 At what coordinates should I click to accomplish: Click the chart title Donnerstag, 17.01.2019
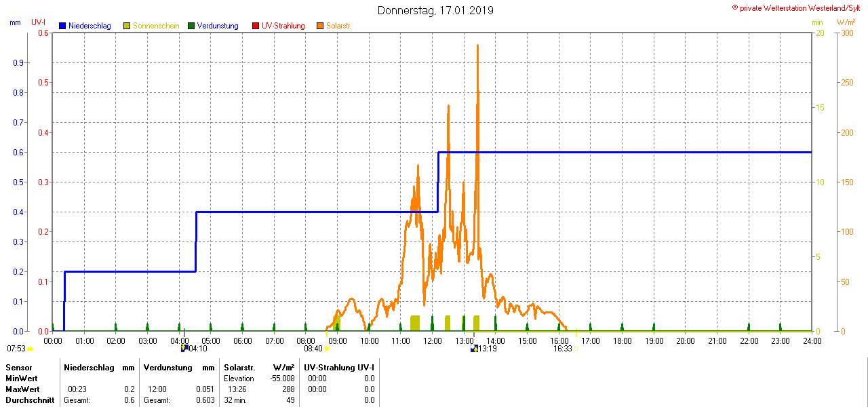[x=435, y=11]
